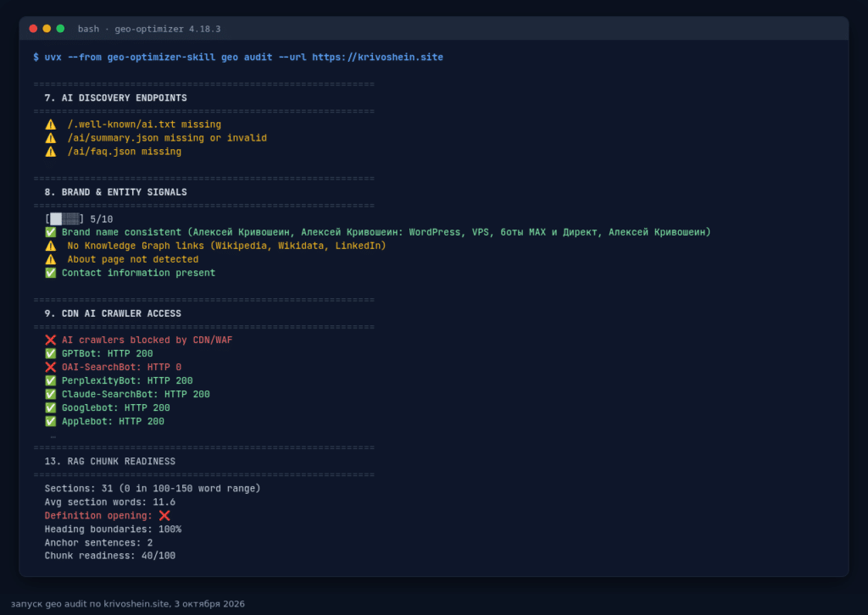Click the yellow minimize window dot
This screenshot has height=615, width=868.
coord(47,29)
